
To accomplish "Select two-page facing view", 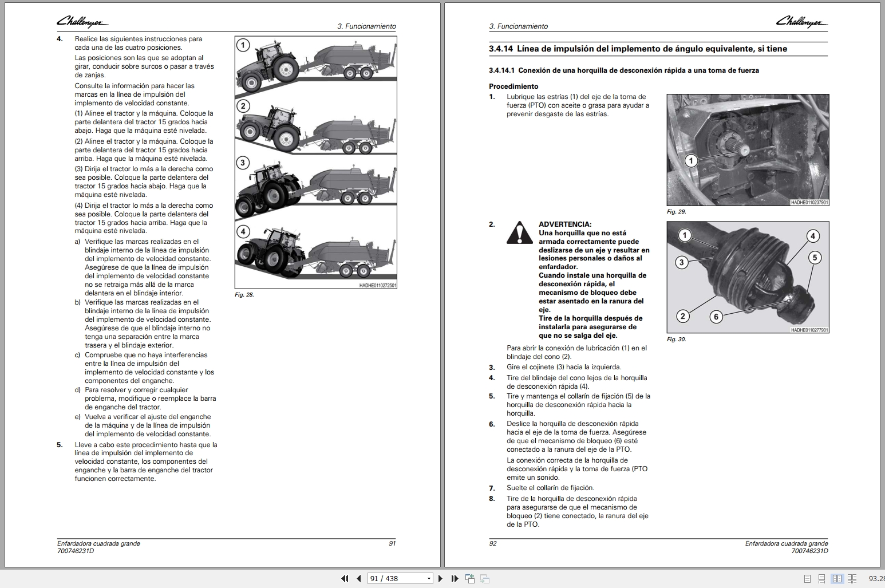I will click(837, 579).
